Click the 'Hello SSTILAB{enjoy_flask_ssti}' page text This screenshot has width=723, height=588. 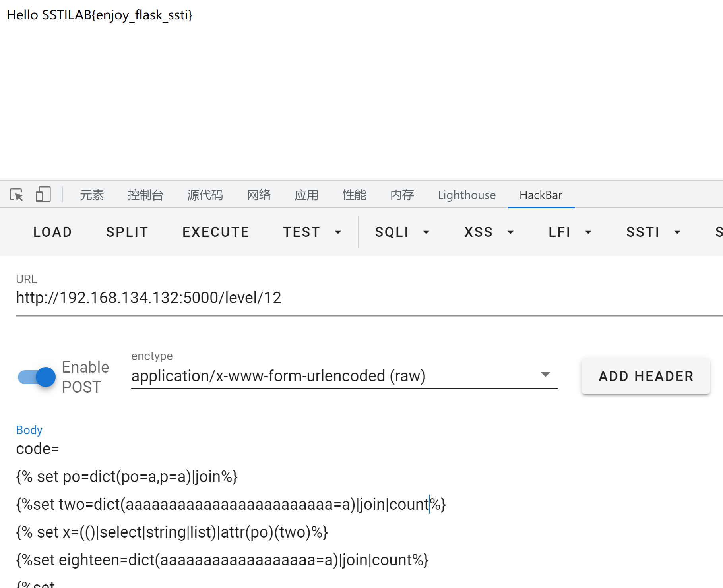pos(100,15)
